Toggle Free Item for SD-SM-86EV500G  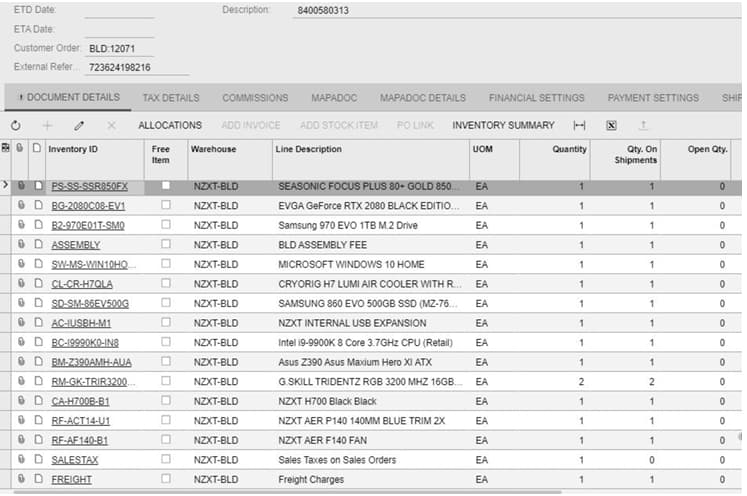166,302
